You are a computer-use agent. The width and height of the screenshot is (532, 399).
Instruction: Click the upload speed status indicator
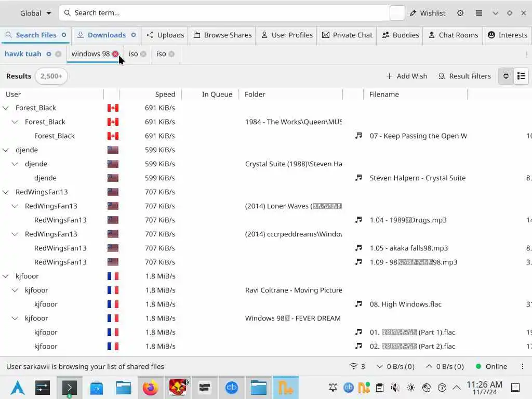point(445,366)
